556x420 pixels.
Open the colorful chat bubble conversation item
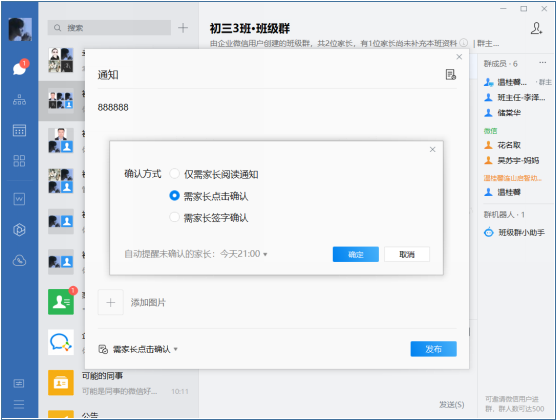(x=61, y=342)
